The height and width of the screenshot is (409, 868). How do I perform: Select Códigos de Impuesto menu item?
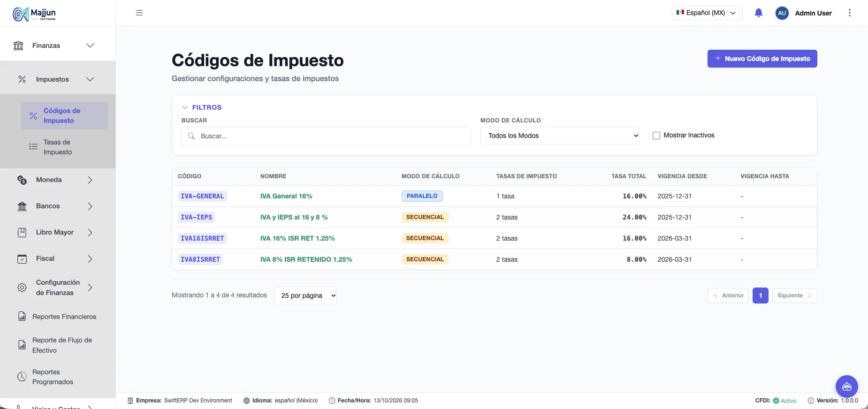click(x=64, y=115)
